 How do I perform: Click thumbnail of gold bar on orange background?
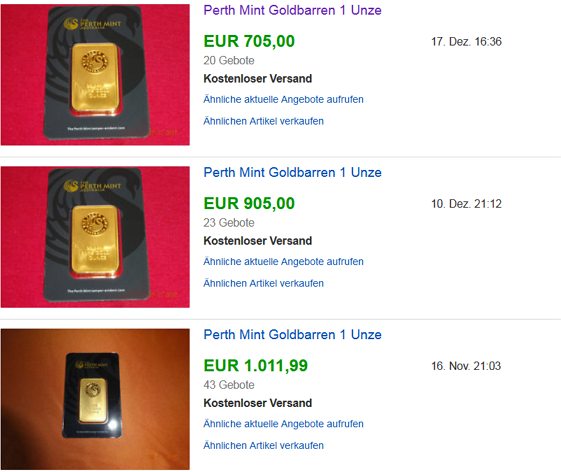pyautogui.click(x=95, y=399)
